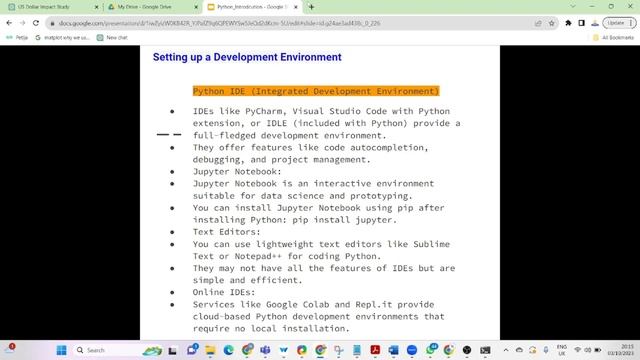Show hidden system tray icons
The height and width of the screenshot is (360, 640).
pos(506,350)
